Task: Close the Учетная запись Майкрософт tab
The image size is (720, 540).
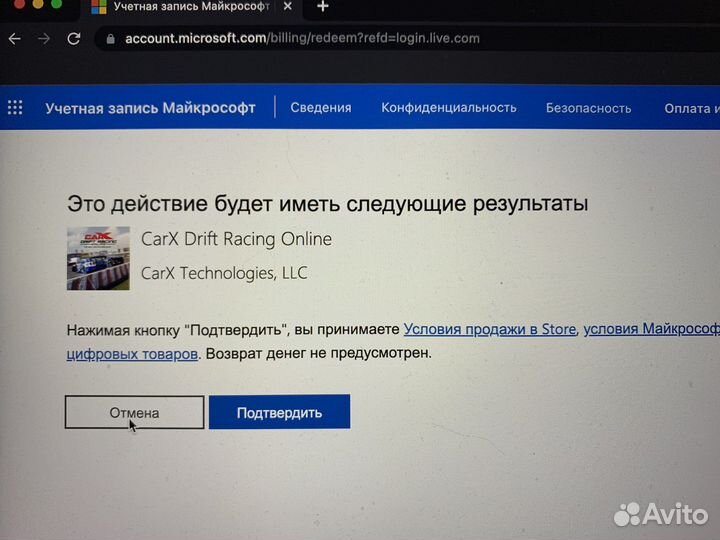Action: [x=287, y=6]
